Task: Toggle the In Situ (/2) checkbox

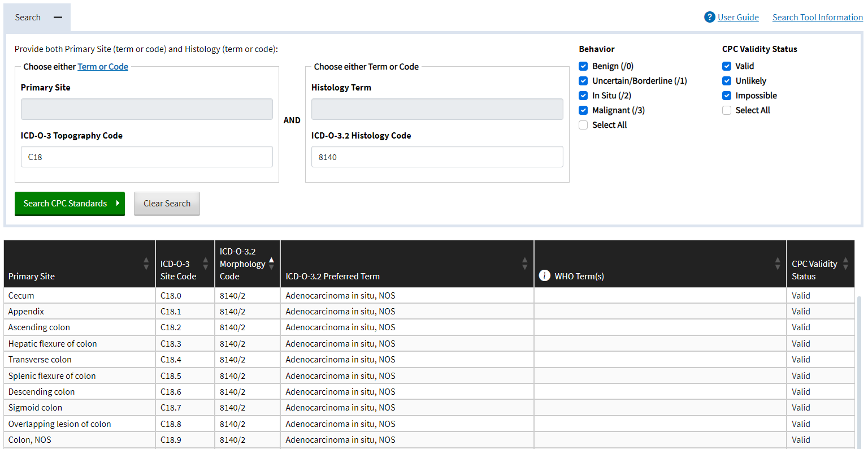Action: point(583,96)
